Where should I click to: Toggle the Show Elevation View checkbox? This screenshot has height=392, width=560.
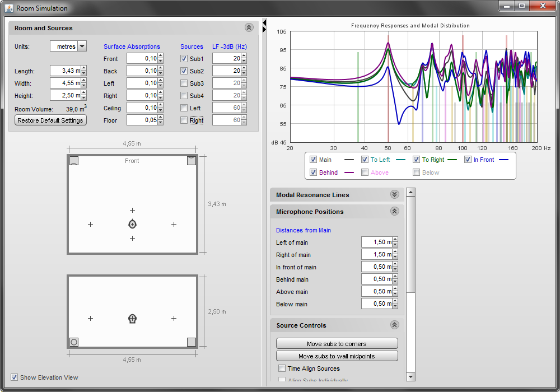pyautogui.click(x=15, y=377)
